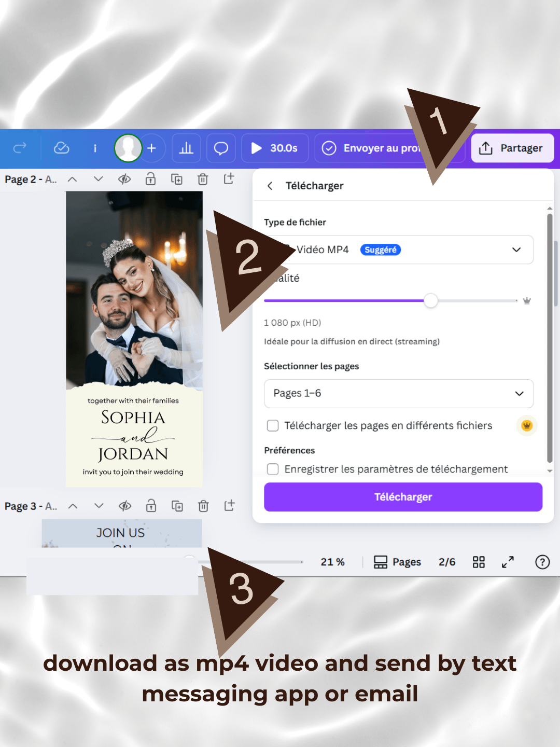Expand the Pages 1–6 selection dropdown
The width and height of the screenshot is (560, 747).
(x=519, y=394)
